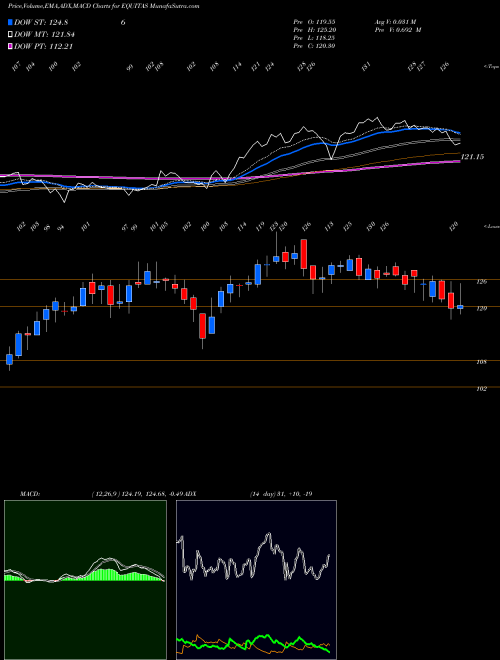
Task: Click the magenta DOW PT legend swatch
Action: pyautogui.click(x=11, y=46)
